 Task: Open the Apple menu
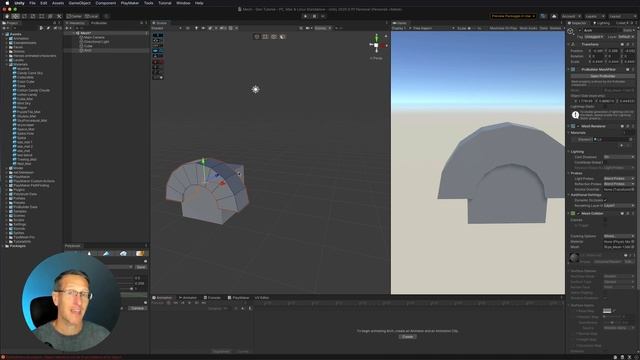tap(7, 3)
